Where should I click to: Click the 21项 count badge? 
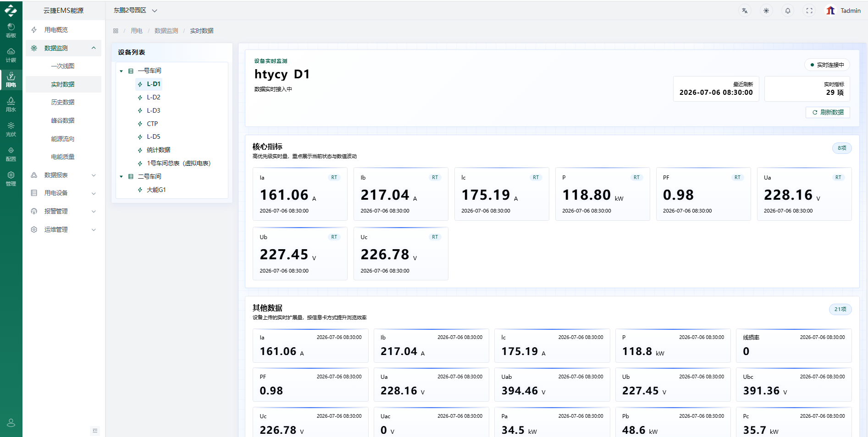pyautogui.click(x=840, y=309)
